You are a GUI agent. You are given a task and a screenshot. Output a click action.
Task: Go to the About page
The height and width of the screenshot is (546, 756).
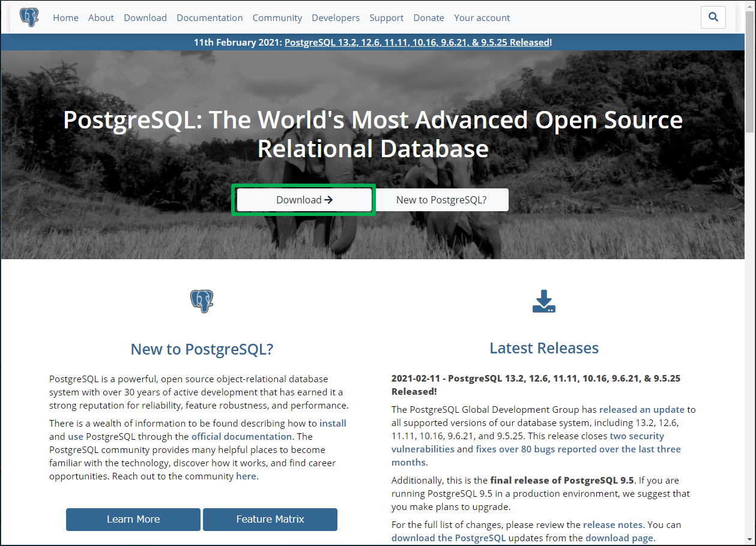[101, 17]
